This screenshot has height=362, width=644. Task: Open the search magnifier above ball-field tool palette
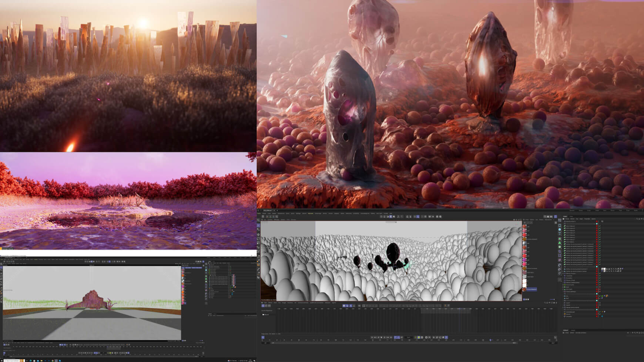(x=258, y=220)
